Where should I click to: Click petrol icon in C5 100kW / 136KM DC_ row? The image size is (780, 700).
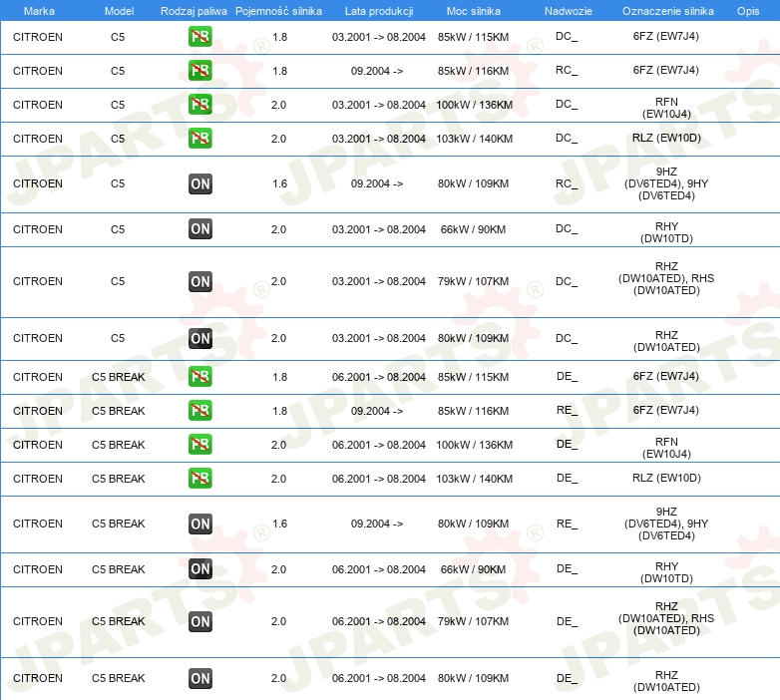[x=199, y=105]
